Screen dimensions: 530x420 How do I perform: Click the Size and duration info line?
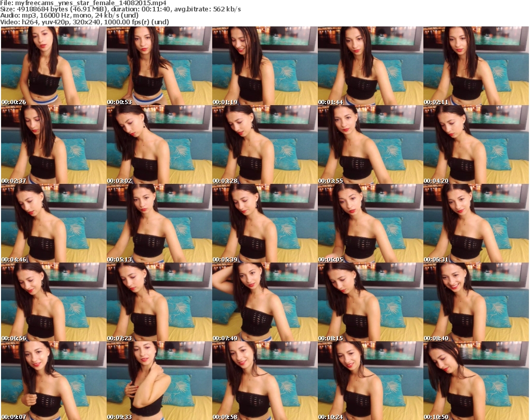[x=121, y=9]
